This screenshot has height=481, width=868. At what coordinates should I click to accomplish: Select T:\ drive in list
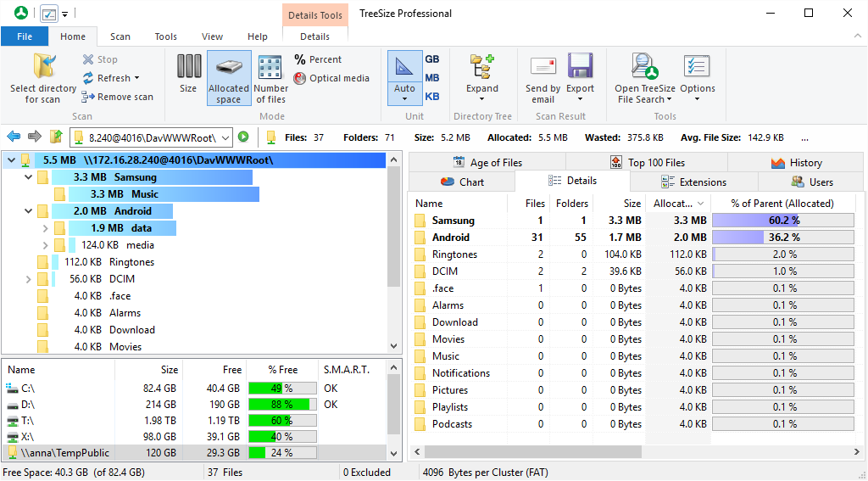[194, 421]
